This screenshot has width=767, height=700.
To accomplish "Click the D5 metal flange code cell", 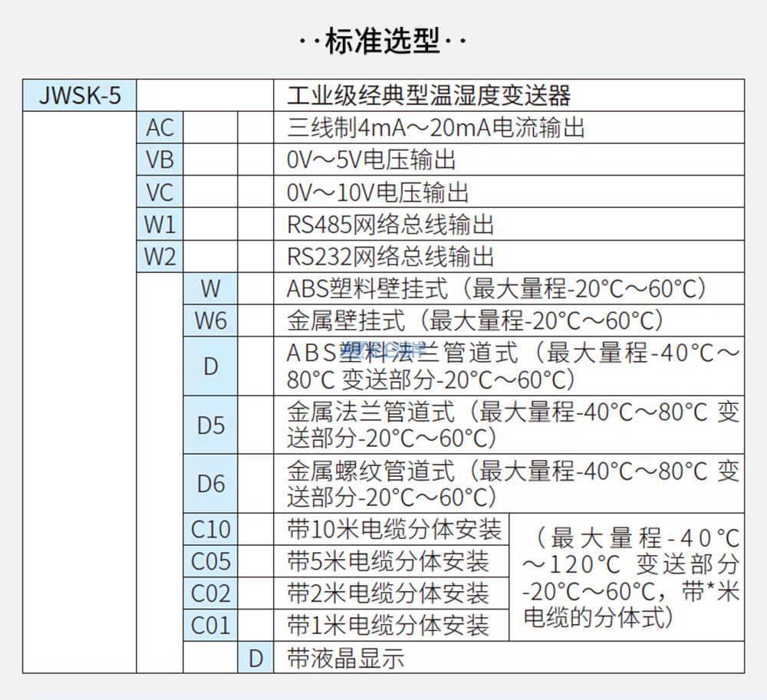I will click(210, 425).
